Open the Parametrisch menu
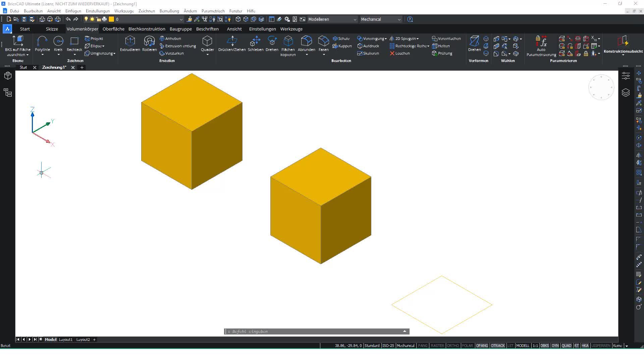Image resolution: width=644 pixels, height=362 pixels. pyautogui.click(x=213, y=11)
